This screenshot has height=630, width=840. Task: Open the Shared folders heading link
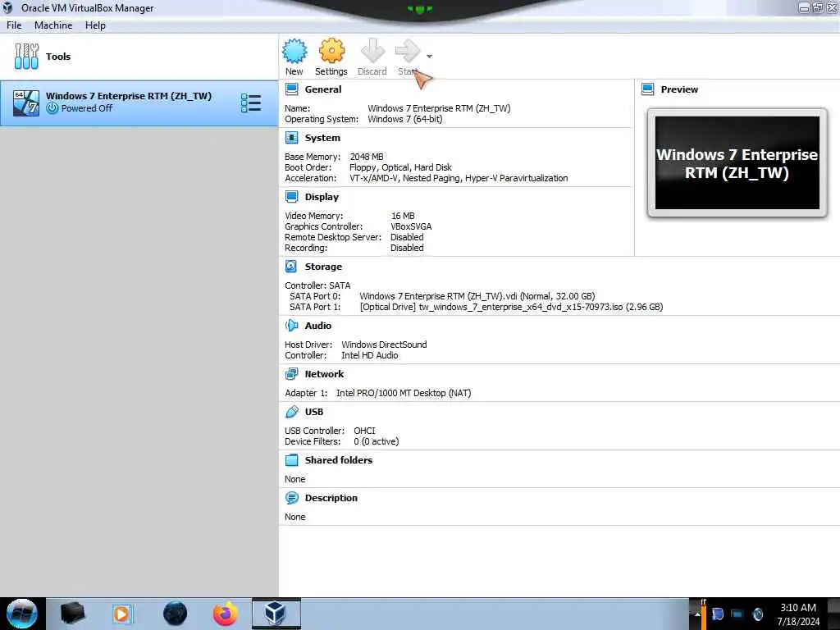(339, 459)
